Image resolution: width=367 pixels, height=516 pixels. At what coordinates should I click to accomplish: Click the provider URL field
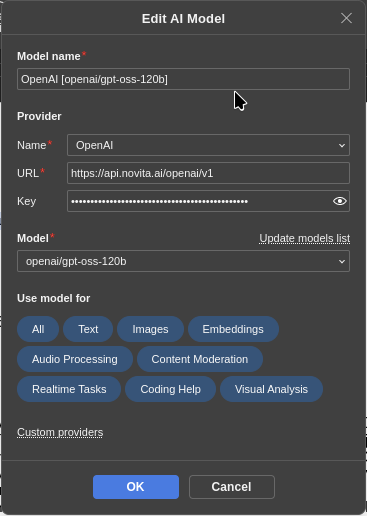pyautogui.click(x=208, y=173)
